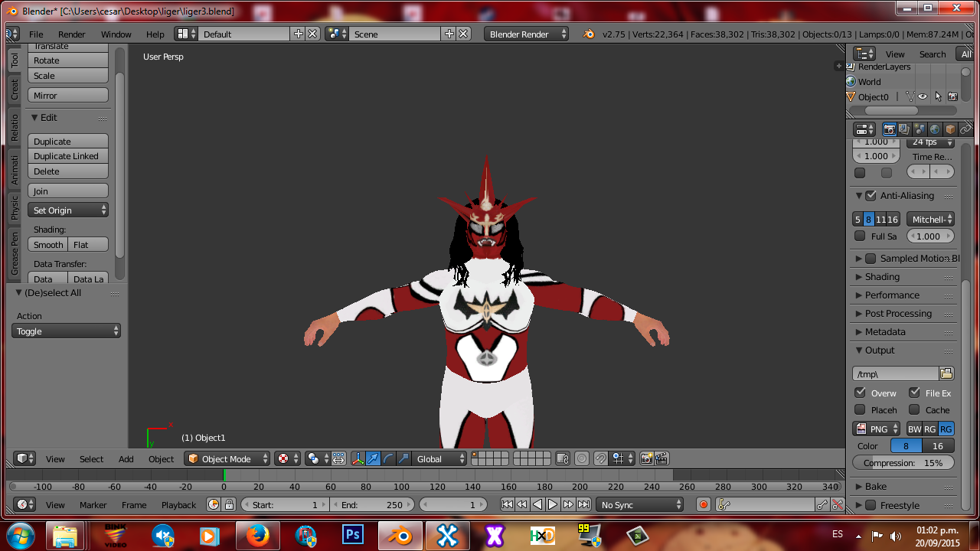The height and width of the screenshot is (551, 980).
Task: Toggle proportional editing circle icon
Action: click(x=582, y=458)
